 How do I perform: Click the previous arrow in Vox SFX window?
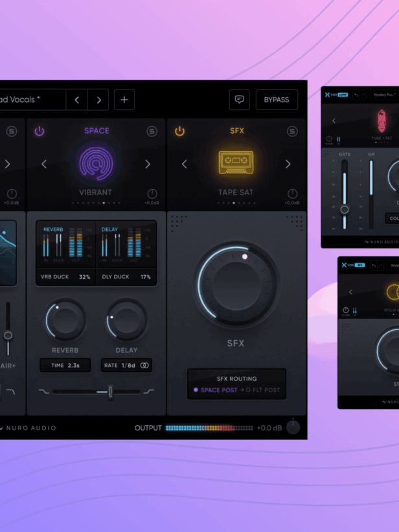(x=350, y=292)
